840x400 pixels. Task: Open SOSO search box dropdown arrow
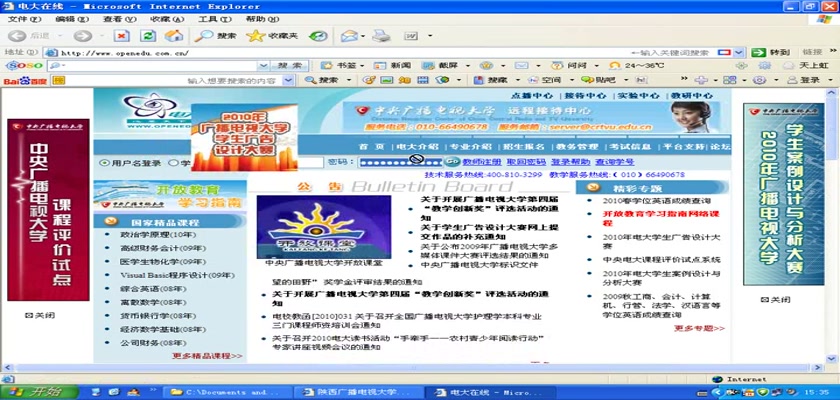pyautogui.click(x=263, y=65)
